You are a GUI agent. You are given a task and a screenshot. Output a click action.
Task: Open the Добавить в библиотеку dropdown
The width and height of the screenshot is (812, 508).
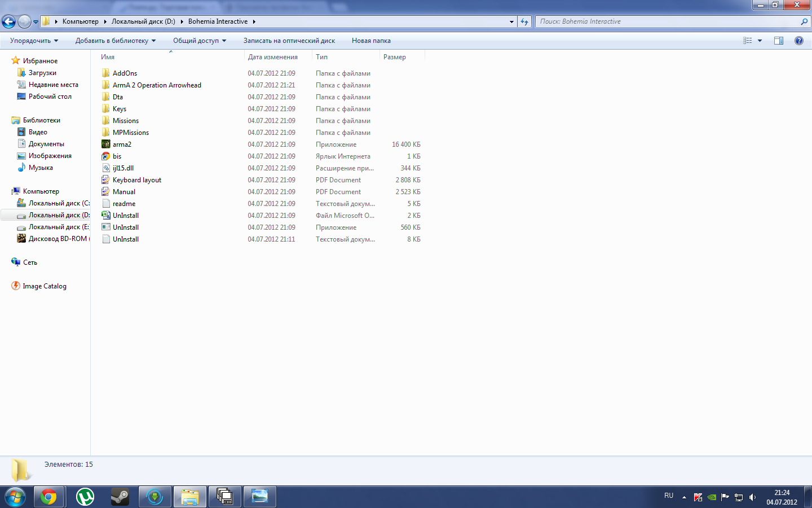coord(116,41)
